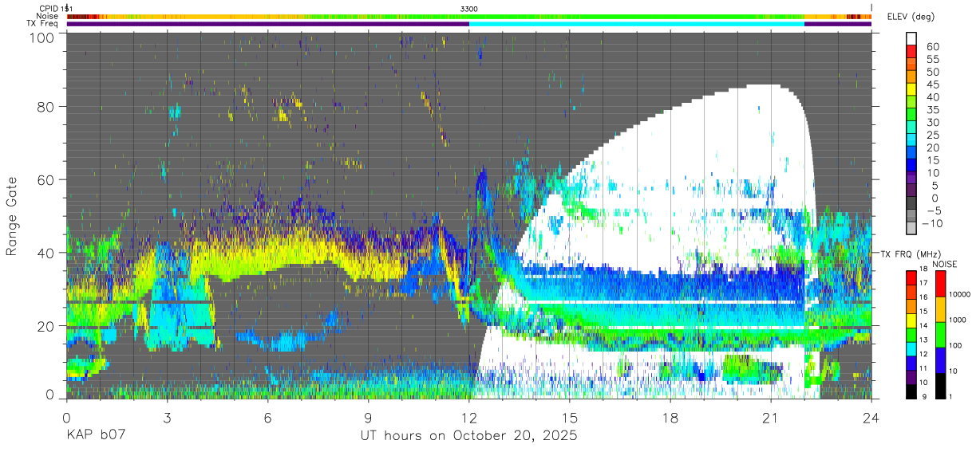Click the 18 tick on UT hours axis
The height and width of the screenshot is (452, 980).
click(x=670, y=418)
